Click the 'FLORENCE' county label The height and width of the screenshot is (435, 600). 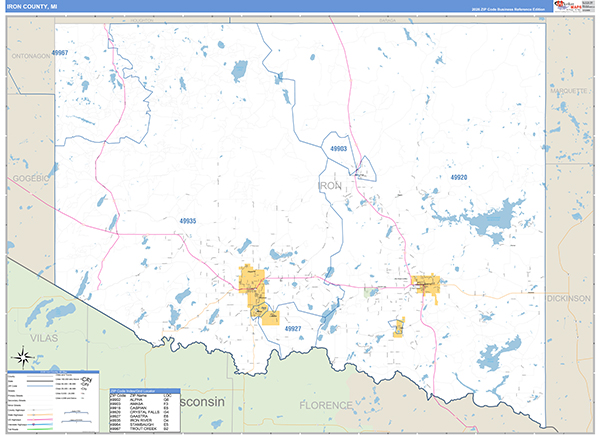click(x=326, y=405)
